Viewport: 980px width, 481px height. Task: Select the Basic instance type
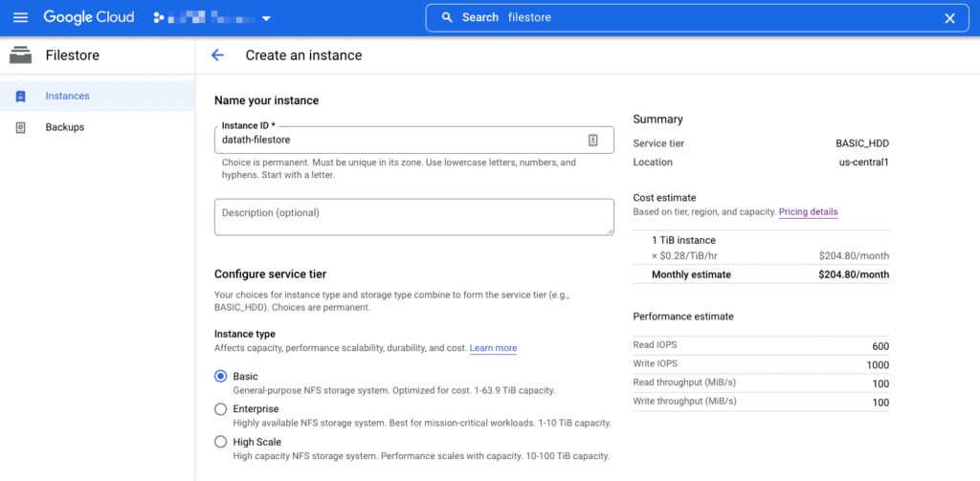221,376
